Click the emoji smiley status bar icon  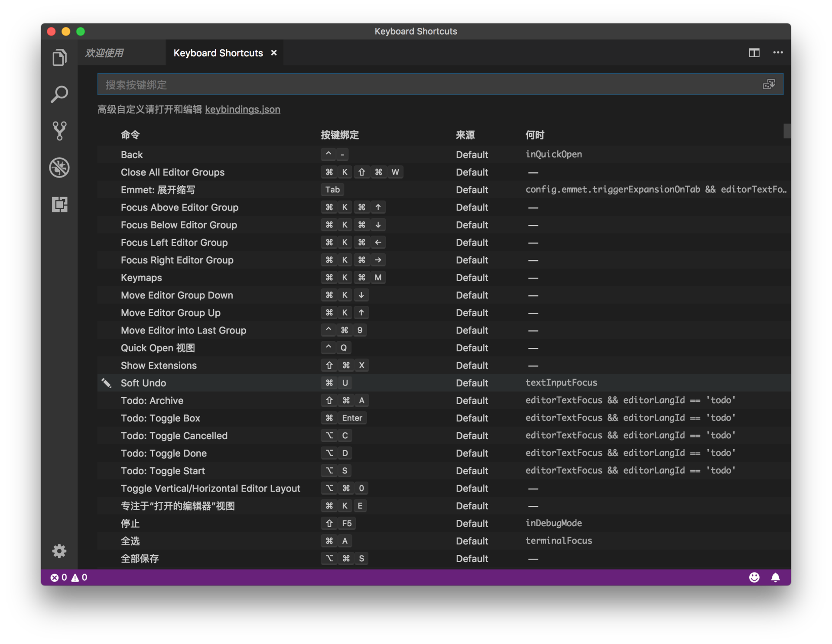[x=754, y=577]
